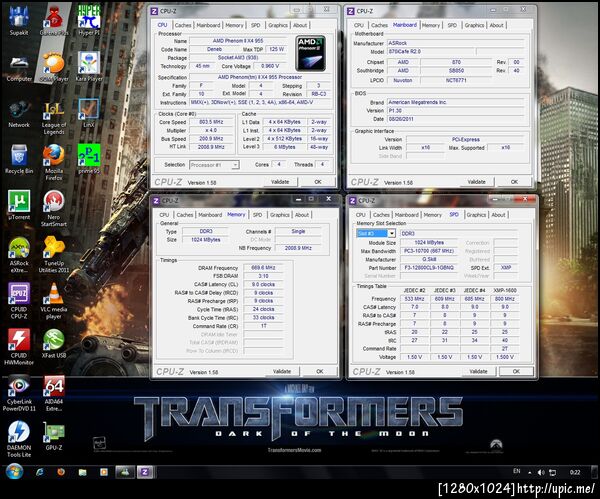Launch prime95 desktop shortcut
This screenshot has height=499, width=600.
(89, 160)
